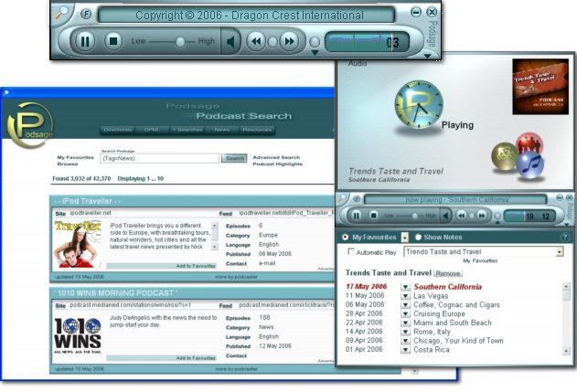Image resolution: width=577 pixels, height=392 pixels.
Task: Select the My Favourites radio button
Action: (x=345, y=238)
